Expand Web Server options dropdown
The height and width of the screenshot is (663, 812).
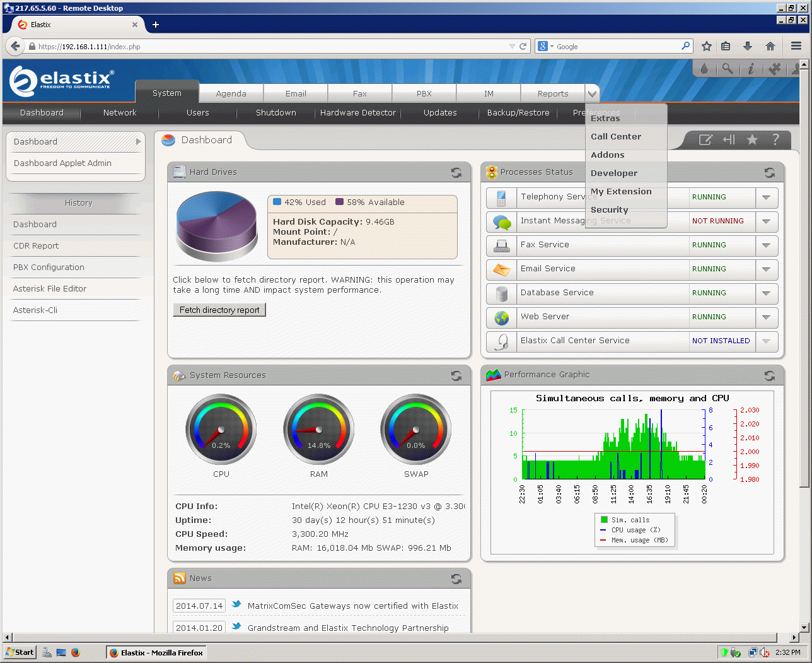click(766, 317)
